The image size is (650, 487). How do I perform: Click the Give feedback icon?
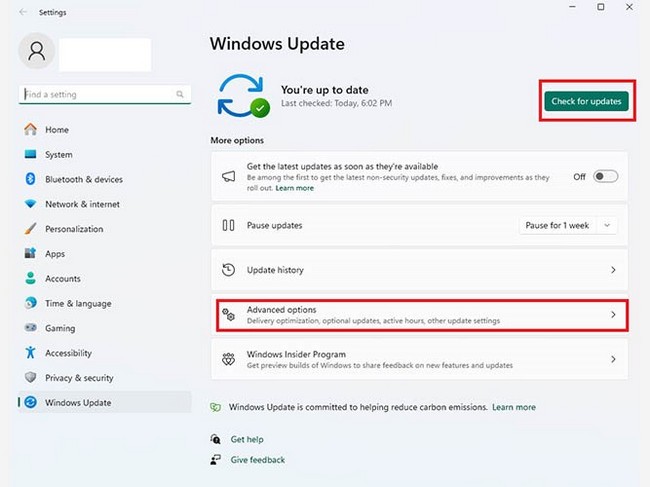(x=216, y=460)
